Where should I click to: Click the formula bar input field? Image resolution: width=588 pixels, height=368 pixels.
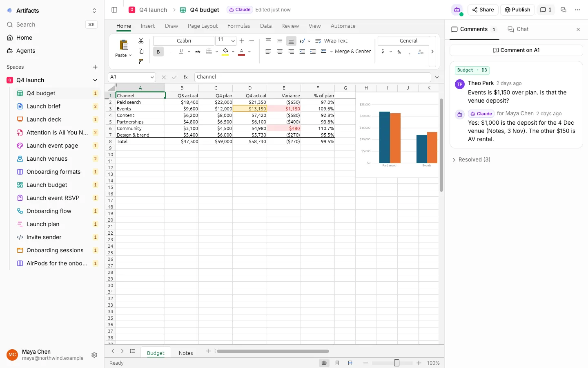pyautogui.click(x=312, y=77)
